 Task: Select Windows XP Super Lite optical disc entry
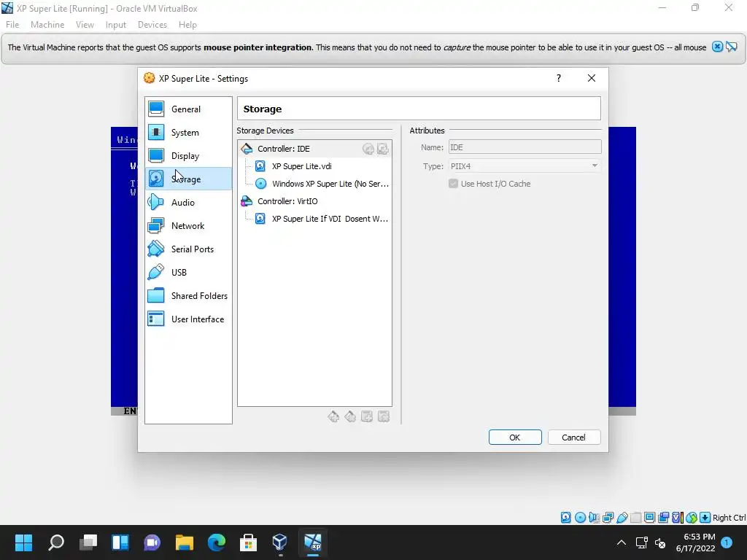pos(315,184)
